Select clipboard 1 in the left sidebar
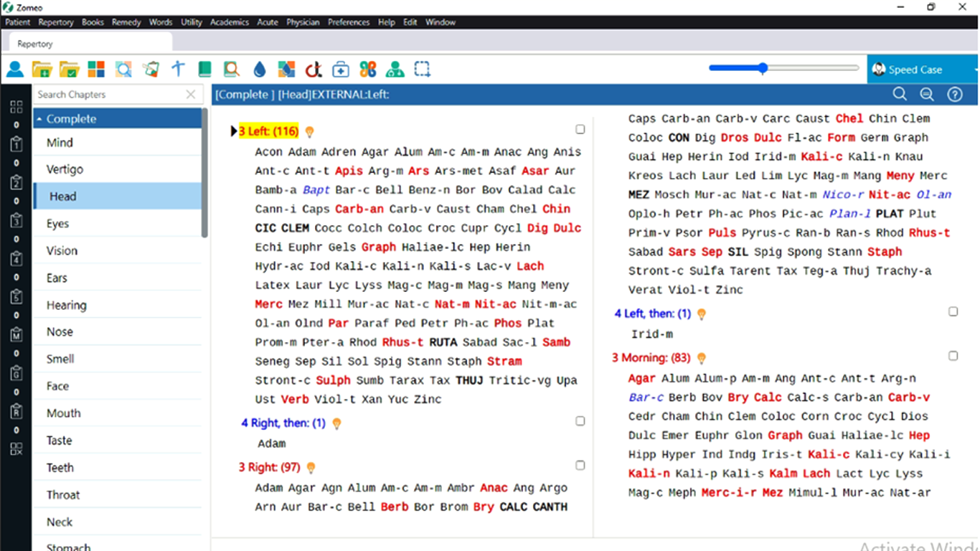The height and width of the screenshot is (551, 980). (16, 145)
